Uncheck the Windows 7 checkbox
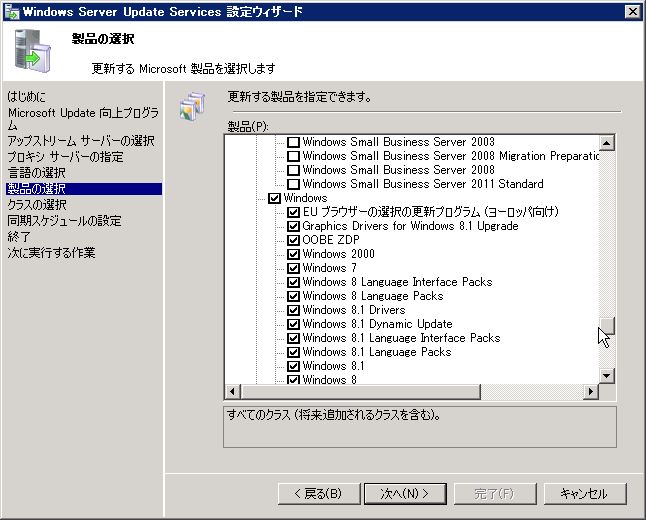 point(293,268)
